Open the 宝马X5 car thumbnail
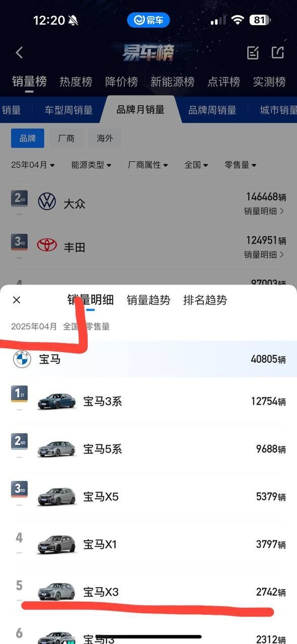Viewport: 297px width, 644px height. tap(57, 496)
